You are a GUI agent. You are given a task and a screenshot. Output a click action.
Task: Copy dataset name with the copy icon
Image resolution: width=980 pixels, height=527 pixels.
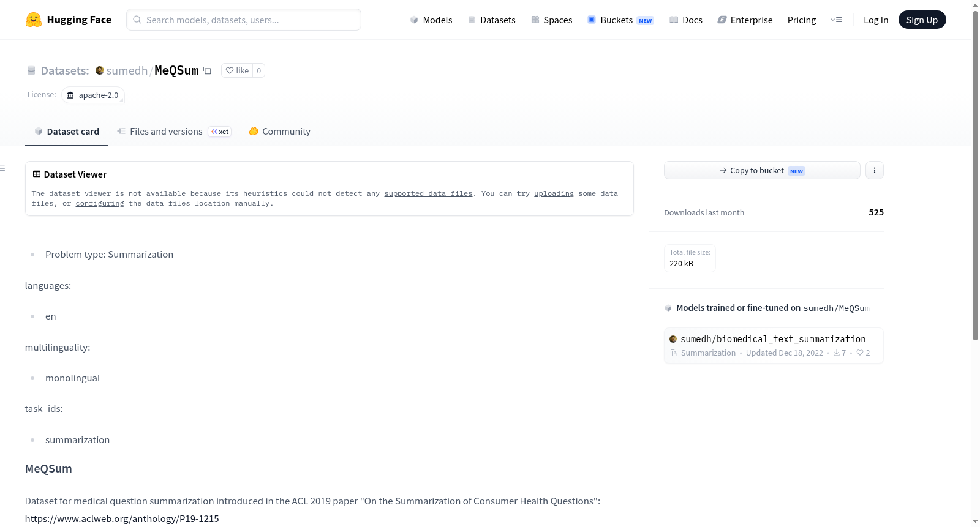207,71
